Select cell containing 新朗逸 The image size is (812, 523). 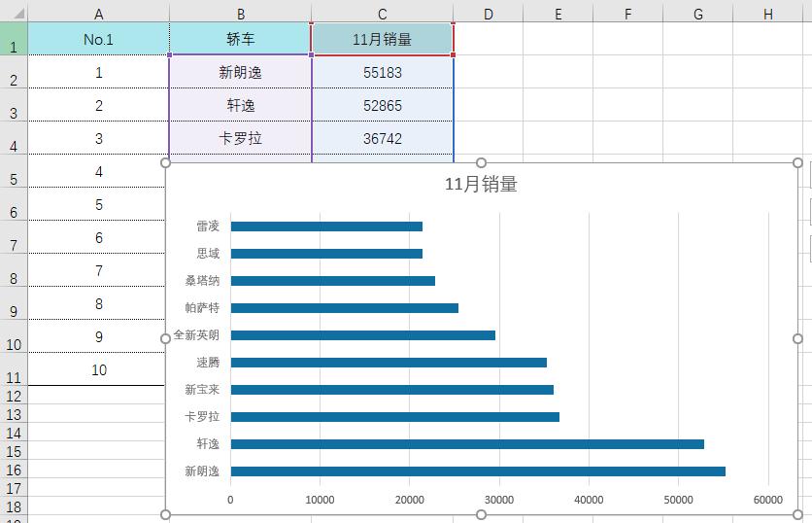[240, 72]
